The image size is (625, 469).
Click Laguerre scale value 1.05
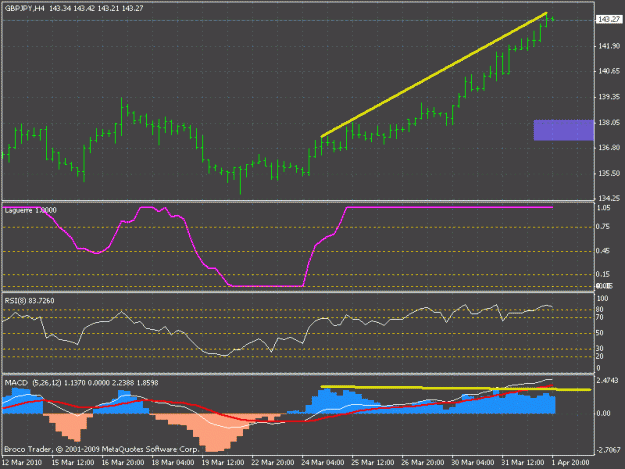(603, 208)
